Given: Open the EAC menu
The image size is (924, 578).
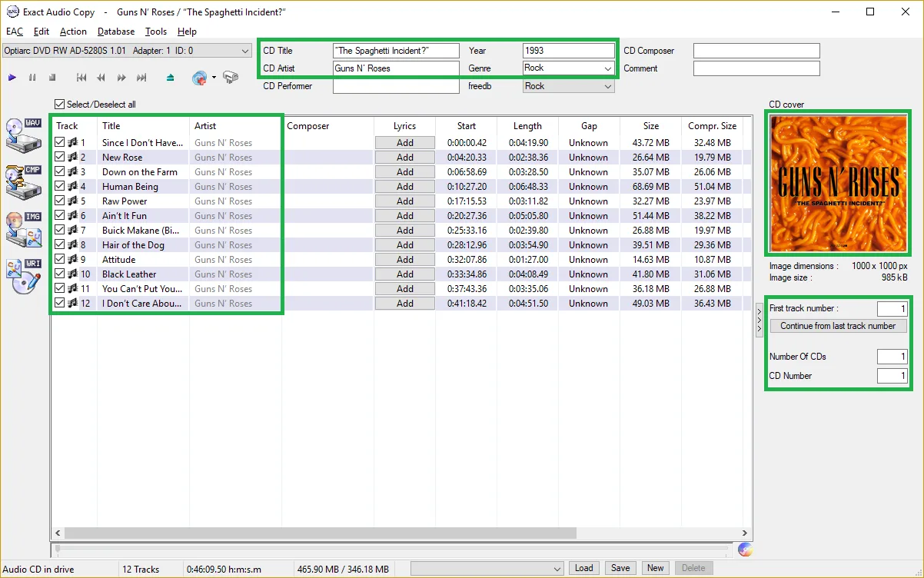Looking at the screenshot, I should [15, 32].
